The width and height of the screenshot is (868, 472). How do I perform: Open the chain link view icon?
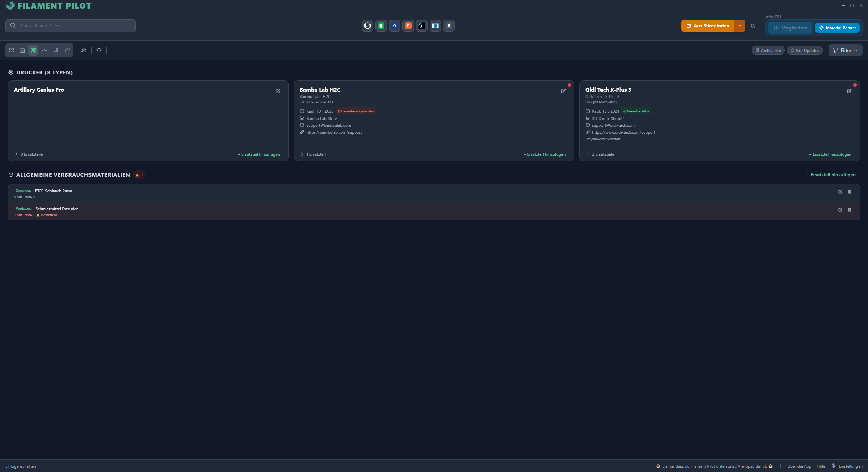(67, 50)
